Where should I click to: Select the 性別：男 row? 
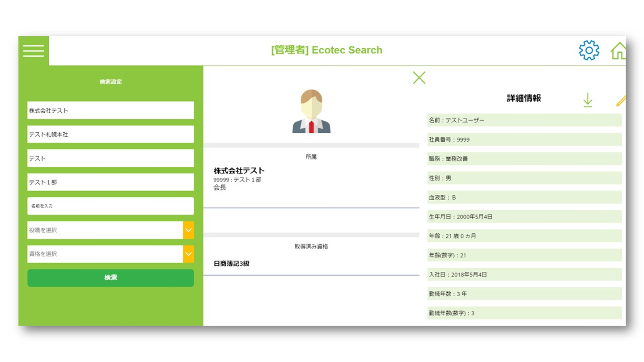pyautogui.click(x=524, y=178)
